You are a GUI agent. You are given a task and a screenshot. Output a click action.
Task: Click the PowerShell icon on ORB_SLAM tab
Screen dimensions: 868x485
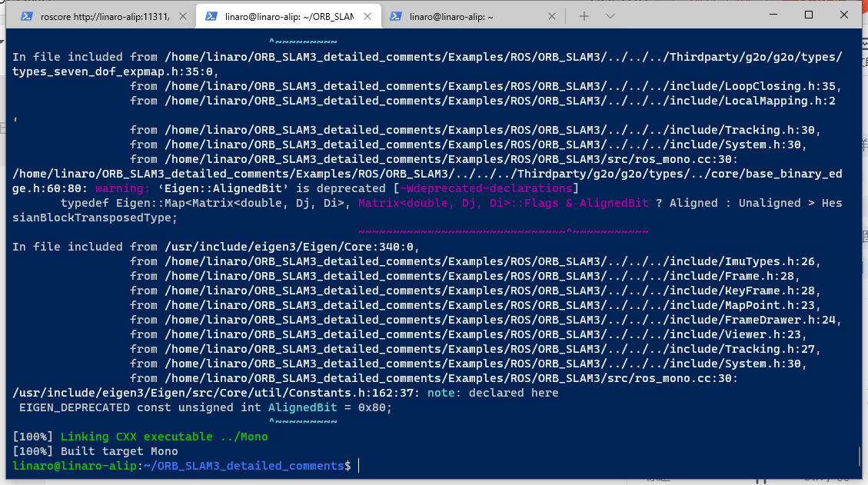tap(211, 17)
